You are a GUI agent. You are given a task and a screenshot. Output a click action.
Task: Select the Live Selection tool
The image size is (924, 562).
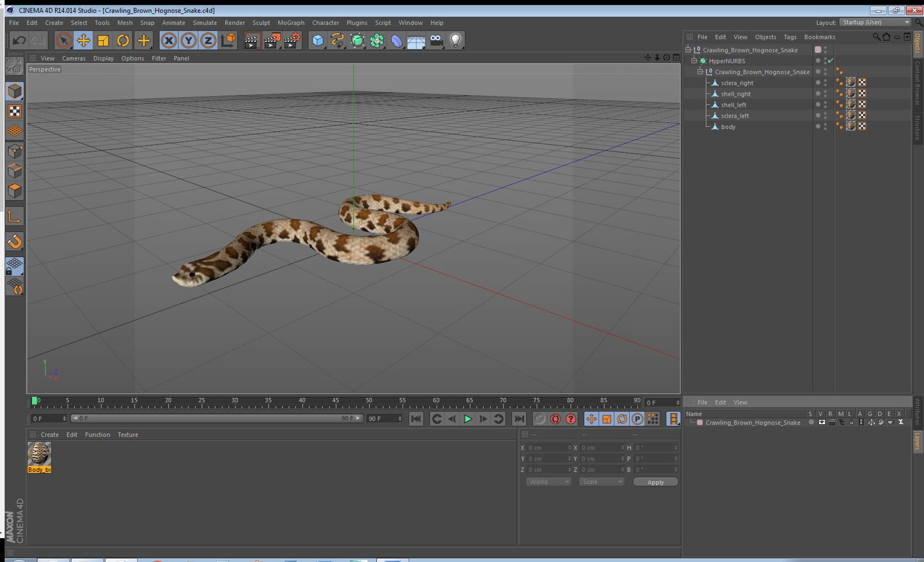click(63, 40)
